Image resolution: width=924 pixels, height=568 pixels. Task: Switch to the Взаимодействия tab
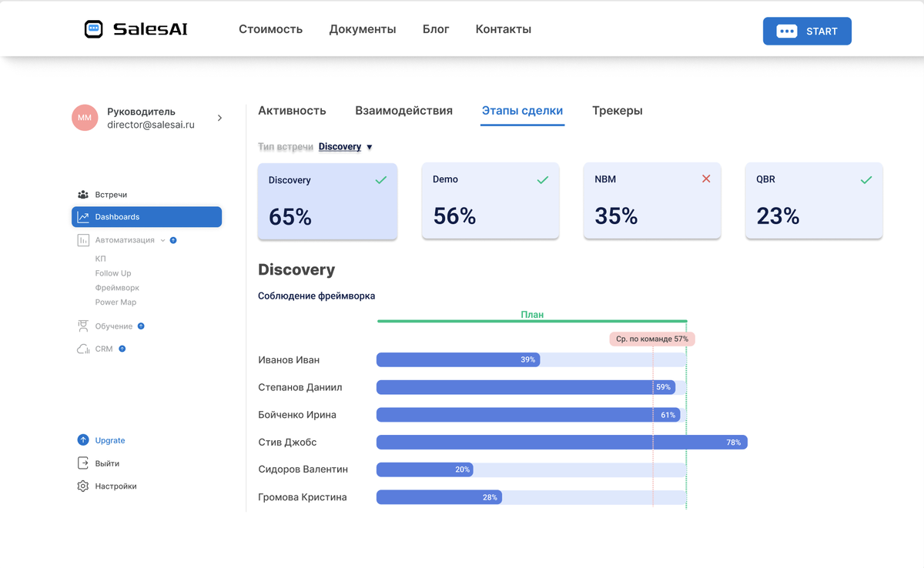click(x=403, y=111)
